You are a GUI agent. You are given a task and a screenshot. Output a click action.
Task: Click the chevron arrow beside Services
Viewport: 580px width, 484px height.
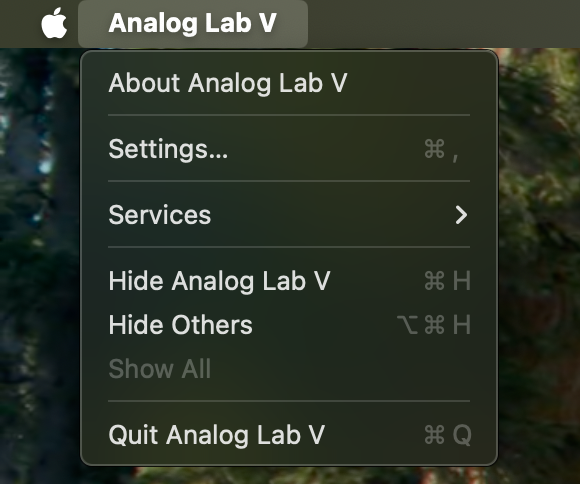tap(461, 215)
